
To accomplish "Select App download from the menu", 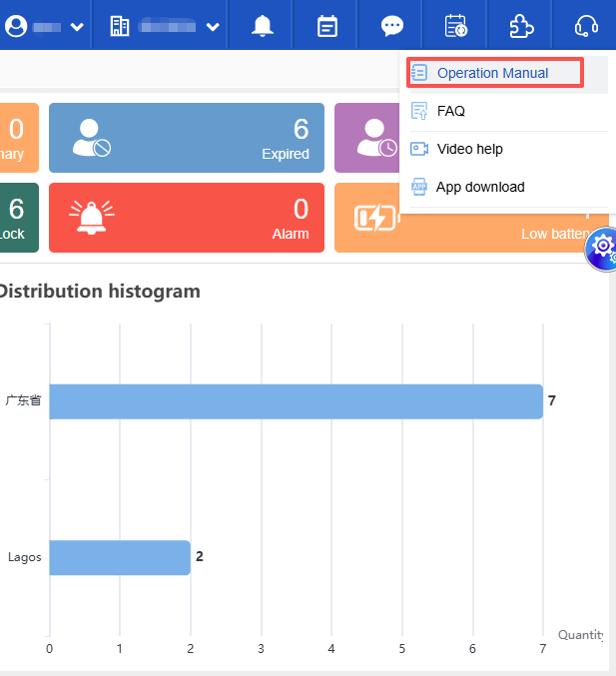I will [x=479, y=187].
